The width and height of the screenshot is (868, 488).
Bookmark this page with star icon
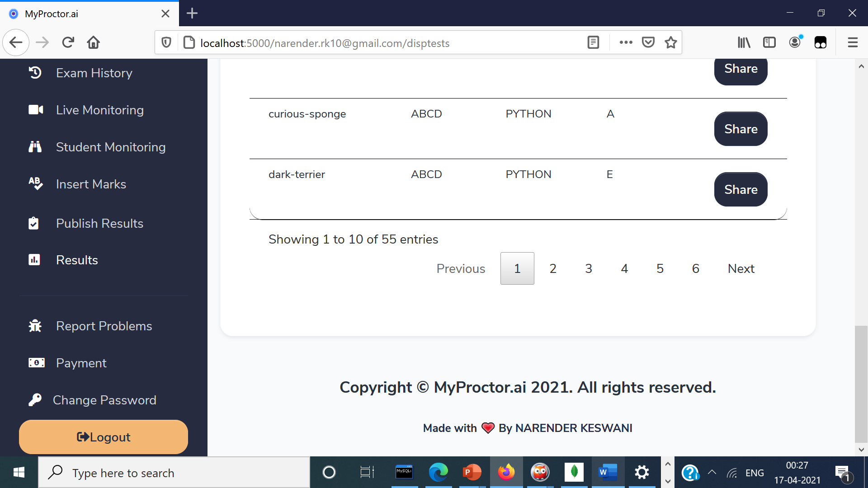(671, 42)
